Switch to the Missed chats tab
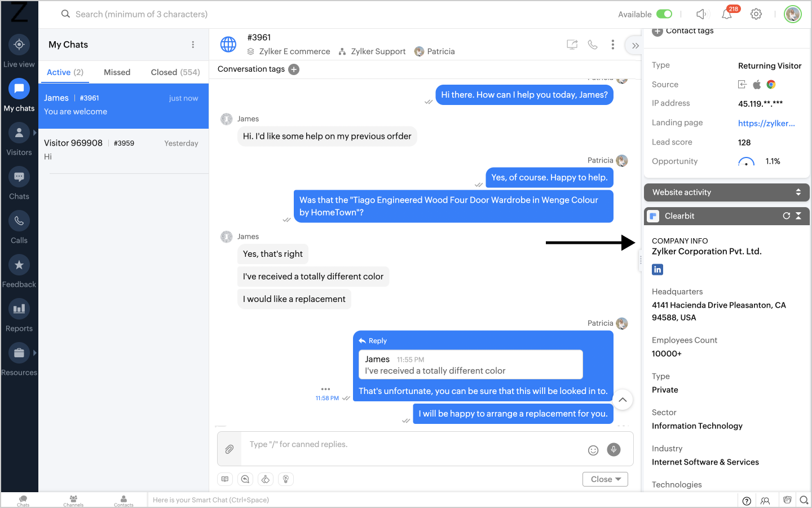Viewport: 812px width, 508px height. 117,72
